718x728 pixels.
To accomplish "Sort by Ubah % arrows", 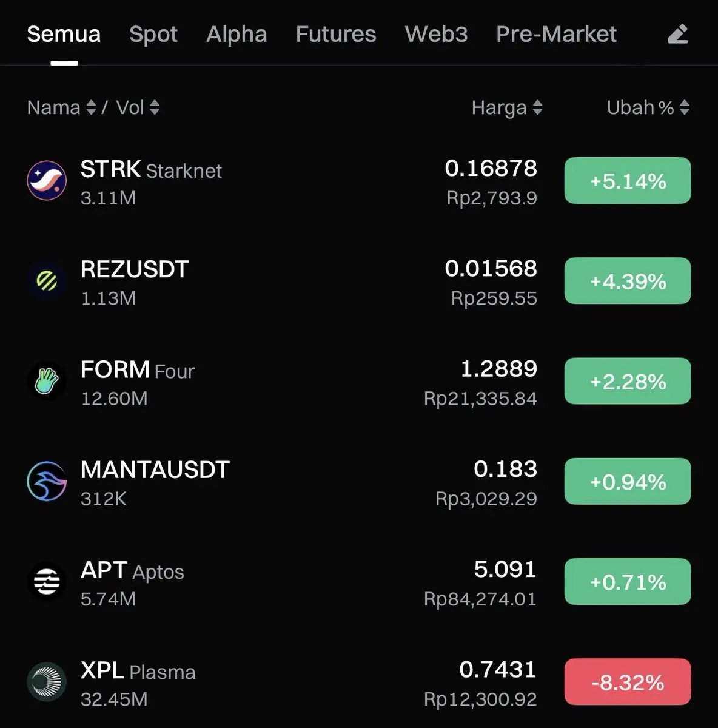I will (x=685, y=108).
